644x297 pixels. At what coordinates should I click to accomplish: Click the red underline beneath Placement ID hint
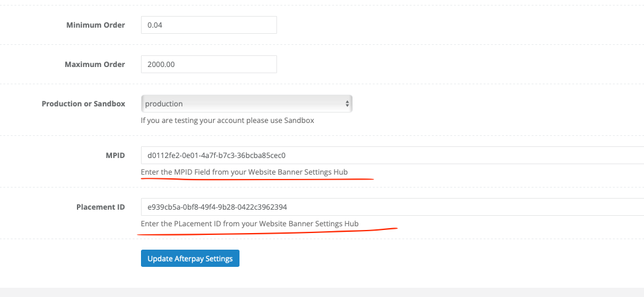tap(267, 232)
